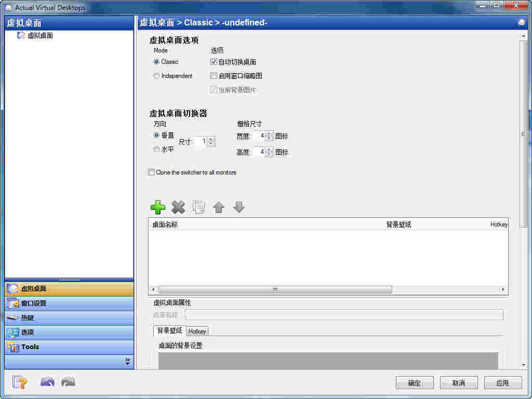Viewport: 532px width, 399px height.
Task: Click the icon at header right corner
Action: [x=522, y=22]
